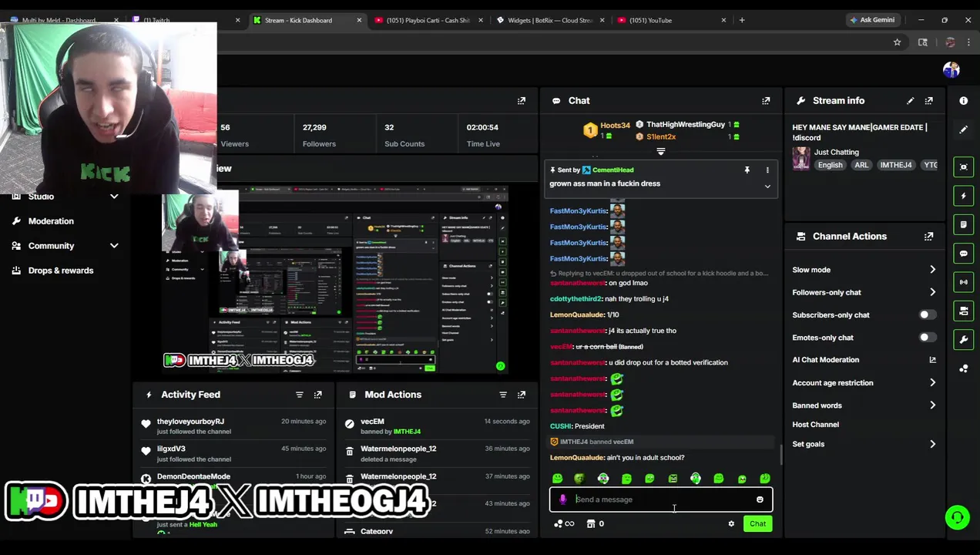Switch to Widgets BotRix browser tab
Image resolution: width=980 pixels, height=555 pixels.
pyautogui.click(x=550, y=20)
